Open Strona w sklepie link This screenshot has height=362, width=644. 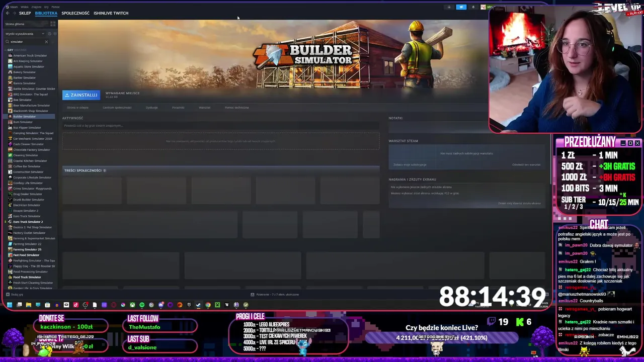tap(77, 108)
